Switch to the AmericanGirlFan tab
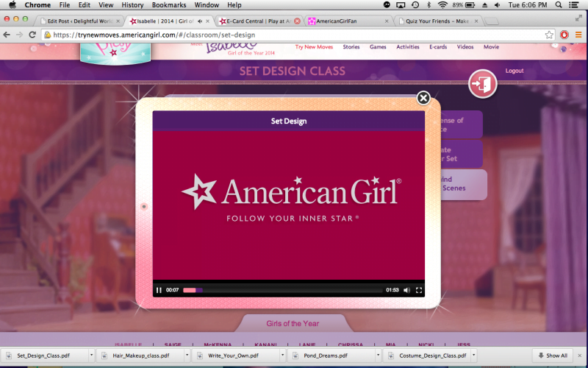The image size is (588, 368). point(348,21)
